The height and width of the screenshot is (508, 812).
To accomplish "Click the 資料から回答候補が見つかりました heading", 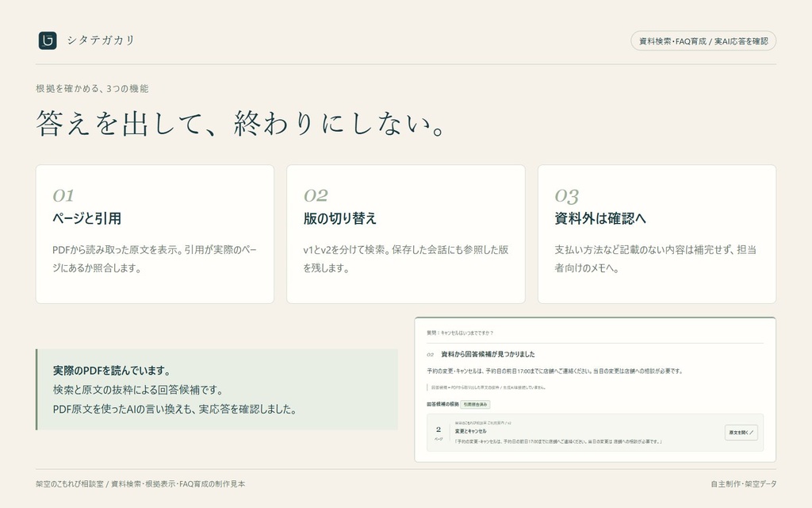I will (x=488, y=355).
